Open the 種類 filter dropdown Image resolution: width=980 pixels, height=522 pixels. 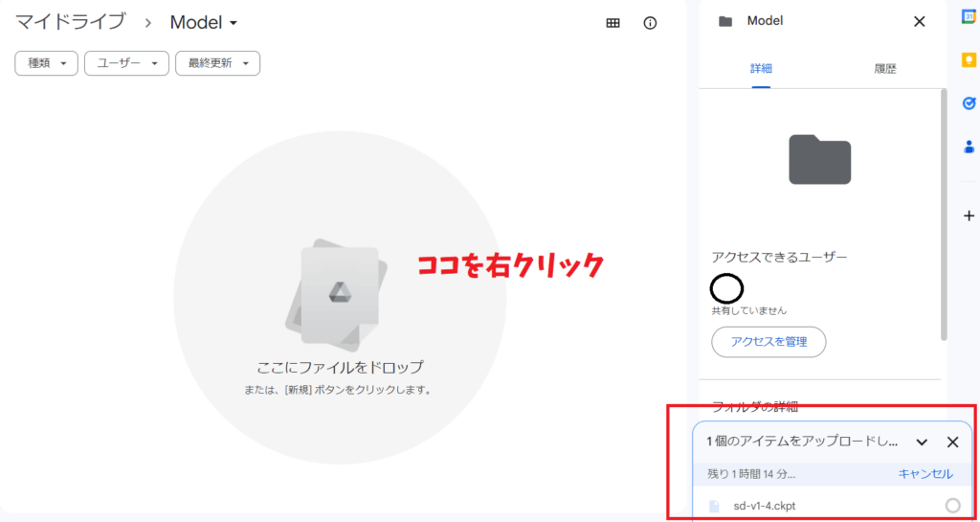point(46,63)
